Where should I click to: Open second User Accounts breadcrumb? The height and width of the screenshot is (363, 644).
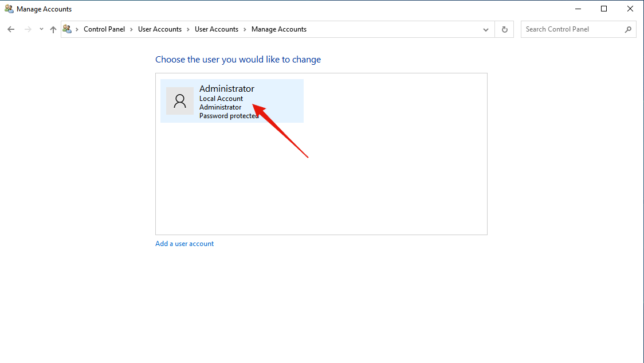(217, 29)
